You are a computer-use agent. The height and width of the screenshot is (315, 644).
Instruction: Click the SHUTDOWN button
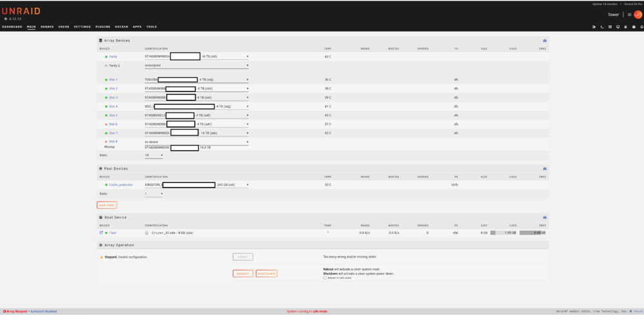tap(267, 274)
